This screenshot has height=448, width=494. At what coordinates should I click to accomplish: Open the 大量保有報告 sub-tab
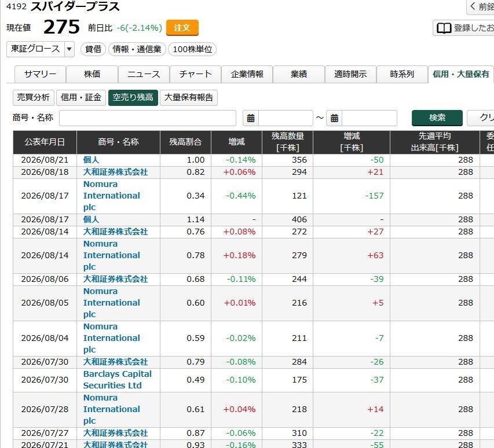(x=189, y=98)
